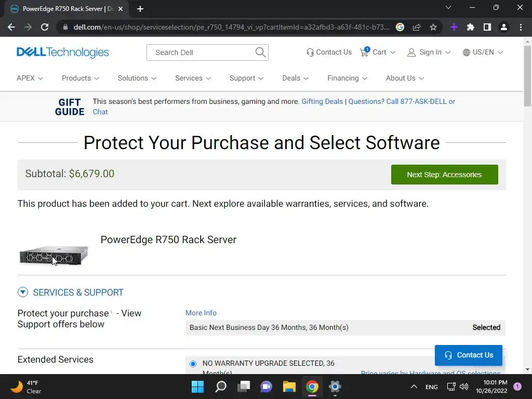Image resolution: width=532 pixels, height=399 pixels.
Task: Click the shopping cart icon
Action: point(364,52)
